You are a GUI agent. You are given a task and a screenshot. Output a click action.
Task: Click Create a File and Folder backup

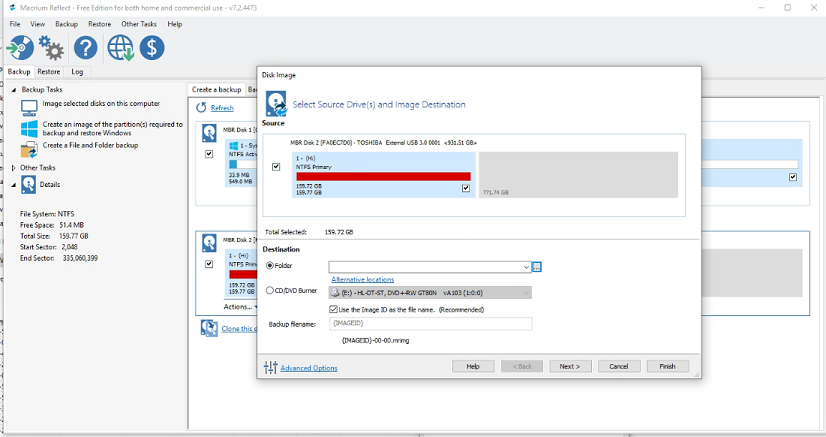[90, 145]
